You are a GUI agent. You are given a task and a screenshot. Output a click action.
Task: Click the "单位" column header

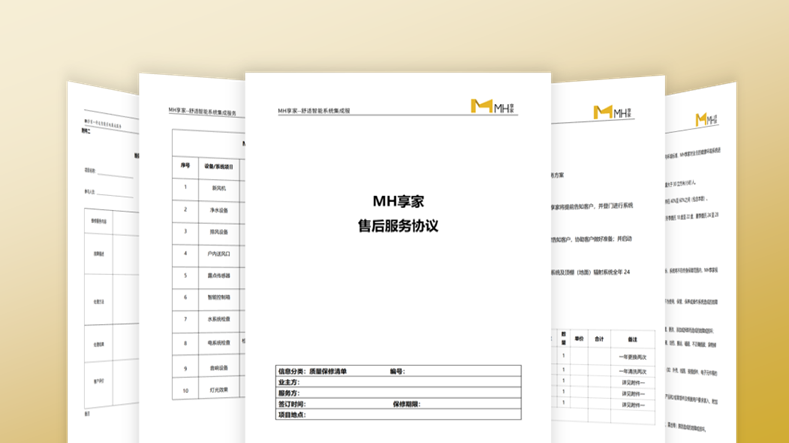click(579, 339)
